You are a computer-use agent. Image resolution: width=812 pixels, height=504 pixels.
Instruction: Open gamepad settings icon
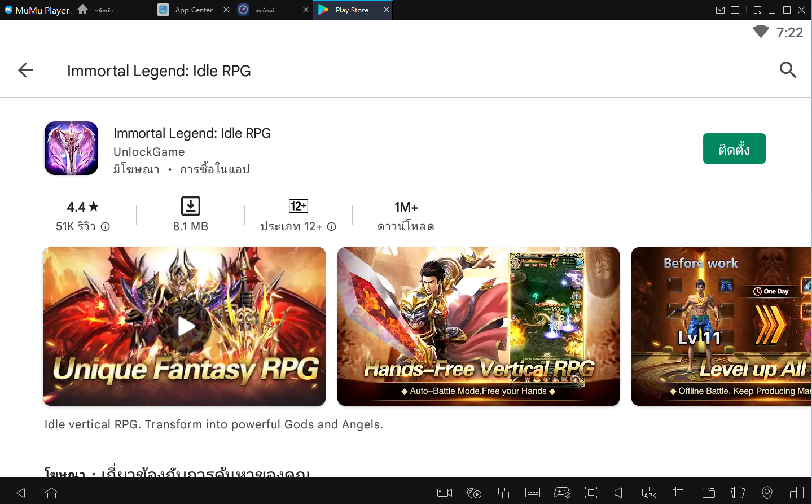pyautogui.click(x=562, y=493)
